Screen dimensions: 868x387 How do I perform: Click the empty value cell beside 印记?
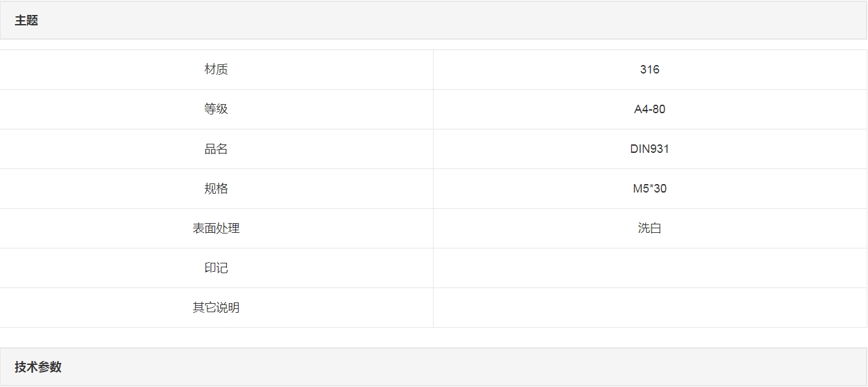click(x=650, y=268)
